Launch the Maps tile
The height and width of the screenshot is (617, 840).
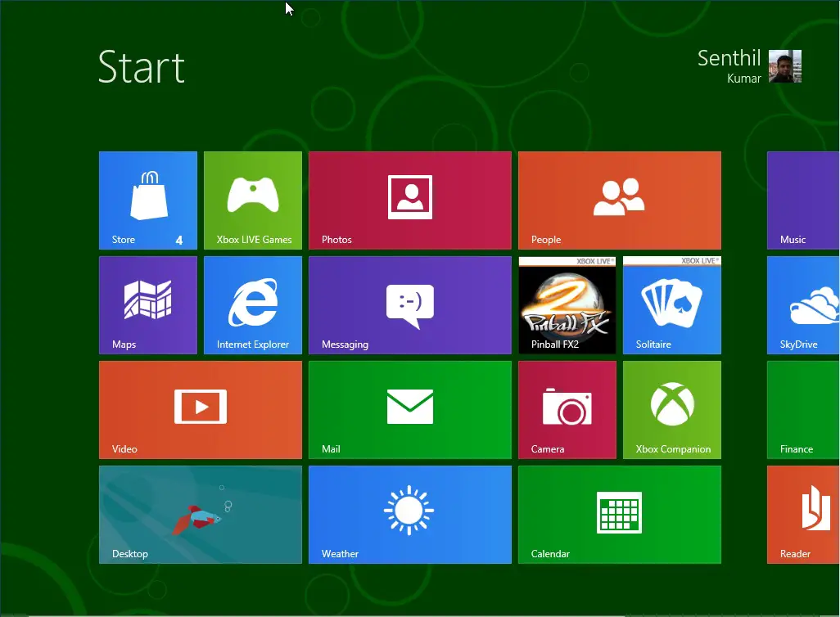click(x=147, y=304)
